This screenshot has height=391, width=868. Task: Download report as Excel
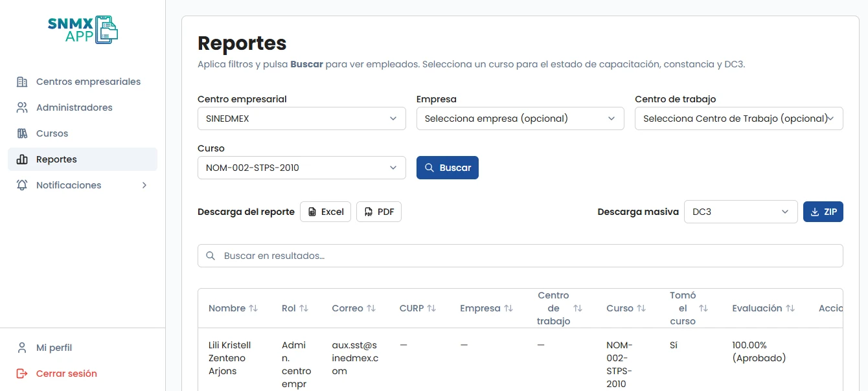click(325, 212)
